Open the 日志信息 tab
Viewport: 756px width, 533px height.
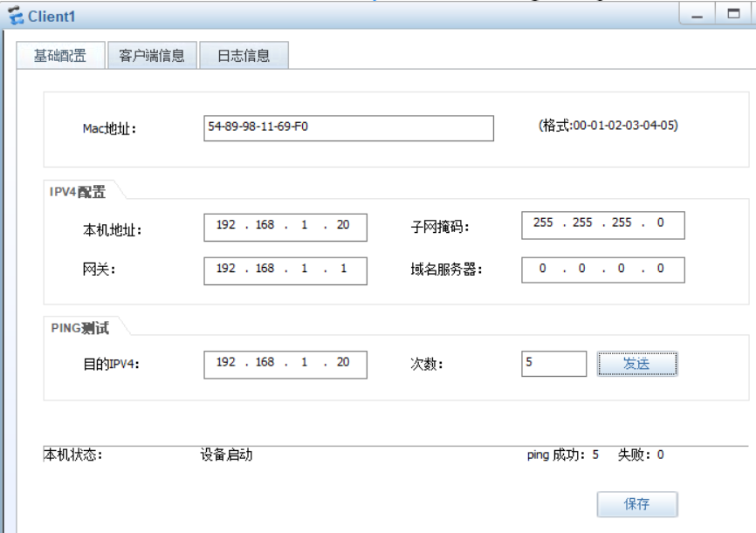pos(244,56)
